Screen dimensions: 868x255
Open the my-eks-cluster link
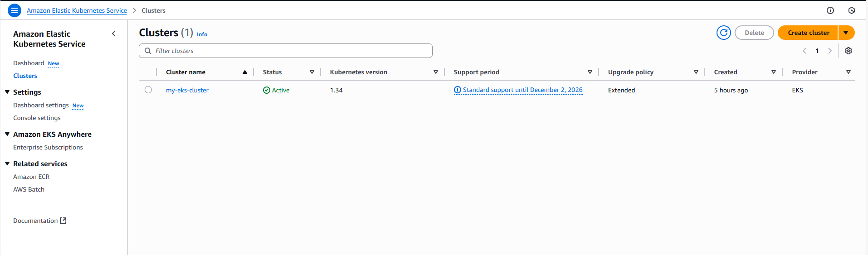[x=187, y=90]
